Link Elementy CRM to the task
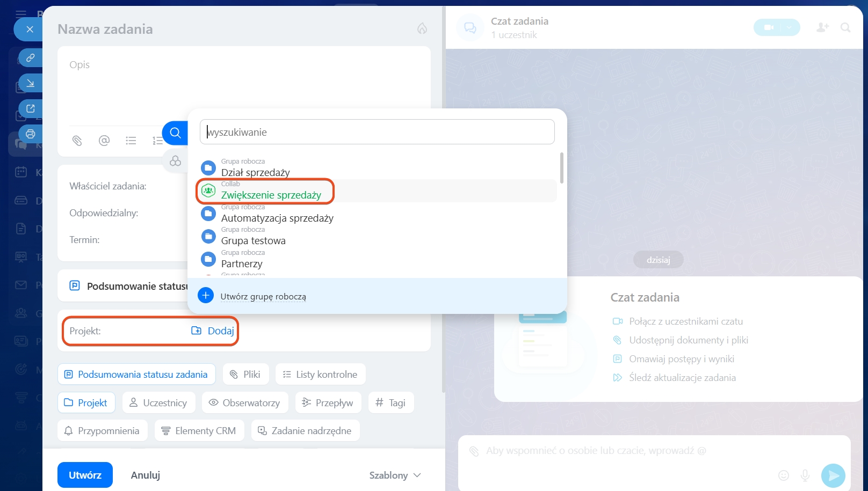Viewport: 868px width, 491px height. click(199, 431)
